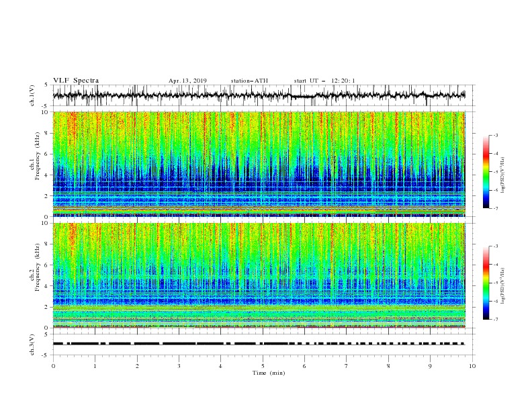Click the 'Apr. 13, 2019' date label

[187, 81]
